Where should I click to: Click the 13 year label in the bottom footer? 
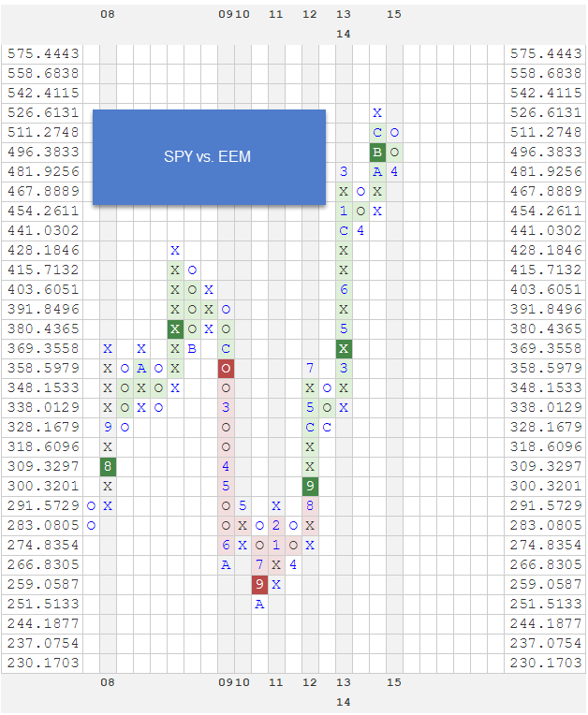tap(344, 682)
